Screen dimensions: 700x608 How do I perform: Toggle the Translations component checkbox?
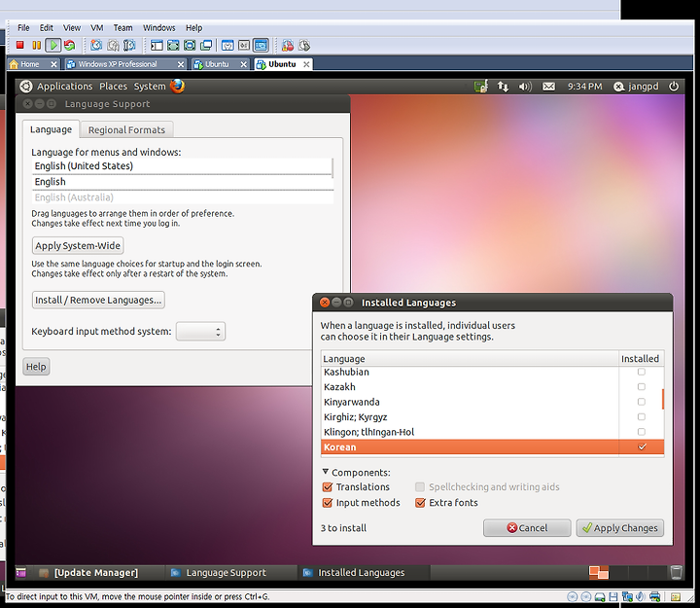click(328, 486)
